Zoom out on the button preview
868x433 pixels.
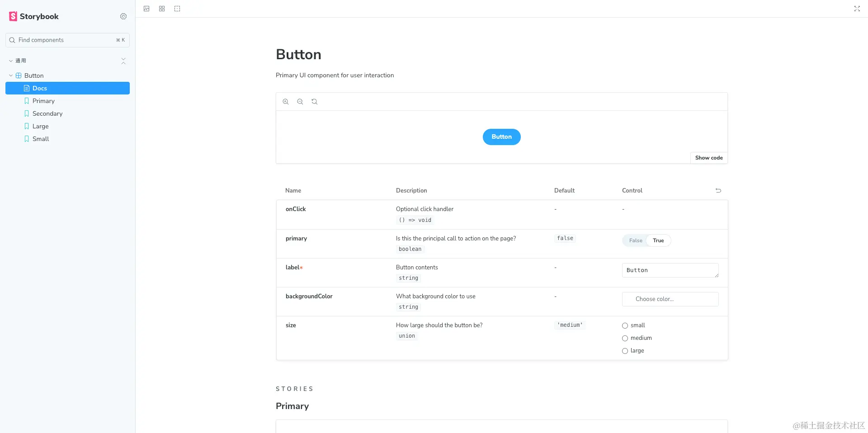coord(300,102)
